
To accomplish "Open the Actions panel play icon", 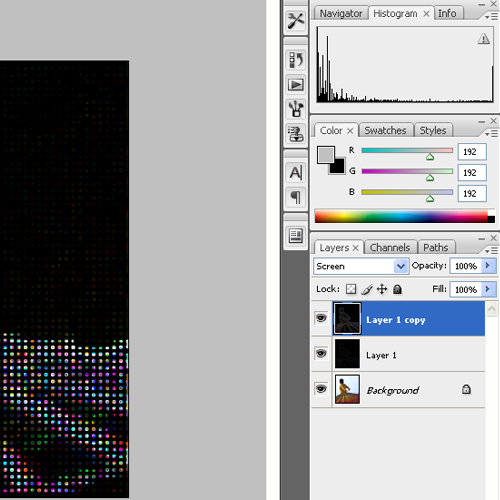I will 295,85.
